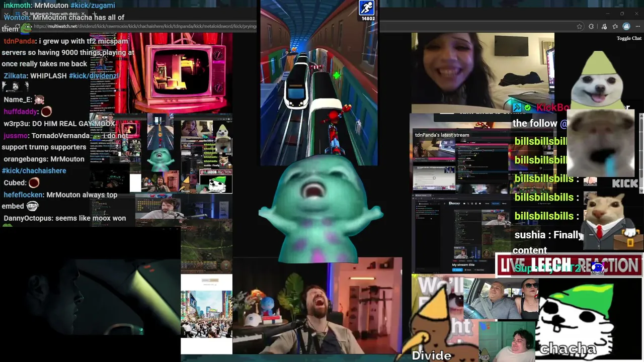Click the DannyOctopus chat username
Viewport: 644px width, 362px height.
[x=27, y=218]
